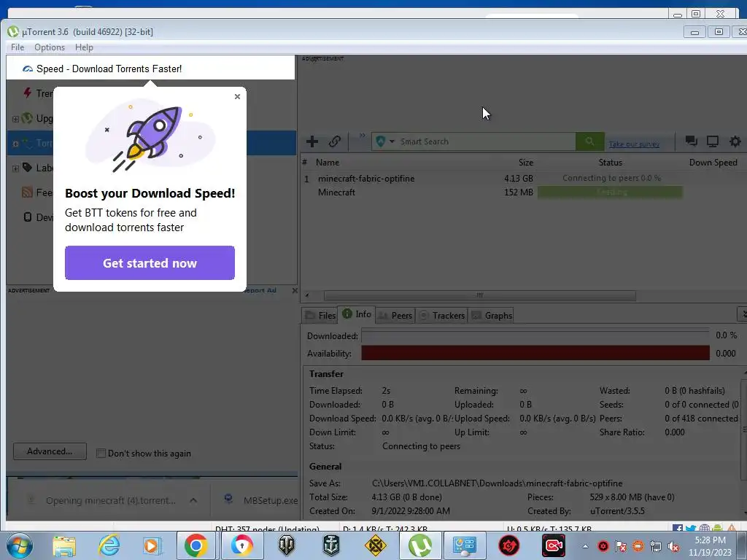
Task: Expand hidden toolbar buttons chevron
Action: coord(362,136)
